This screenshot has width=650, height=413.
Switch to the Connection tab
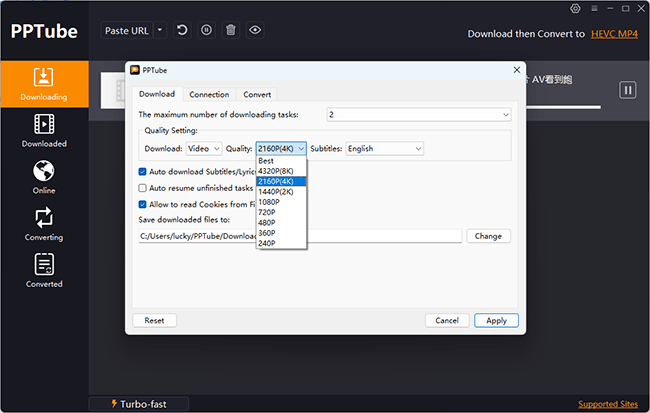(209, 95)
